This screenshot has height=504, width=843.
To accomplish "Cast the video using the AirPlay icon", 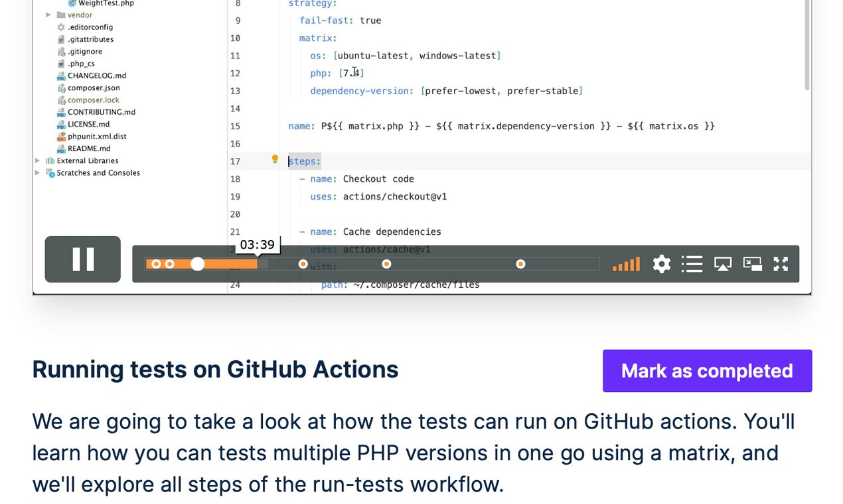I will point(722,264).
